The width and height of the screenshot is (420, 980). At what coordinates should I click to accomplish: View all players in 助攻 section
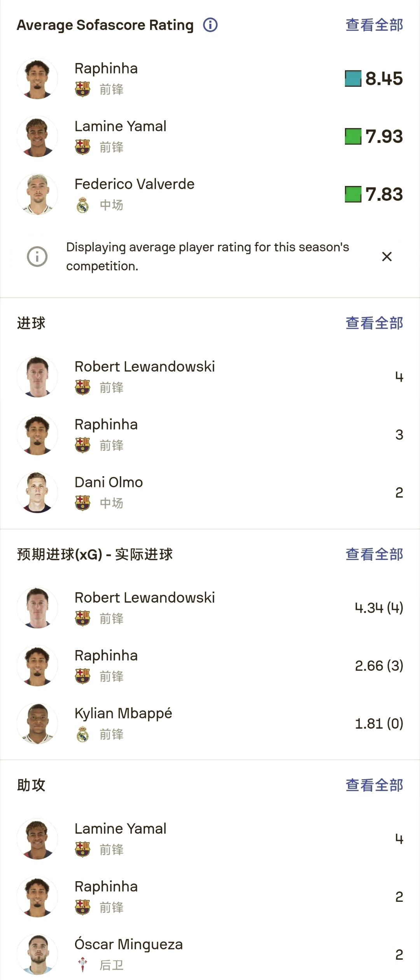[x=374, y=785]
